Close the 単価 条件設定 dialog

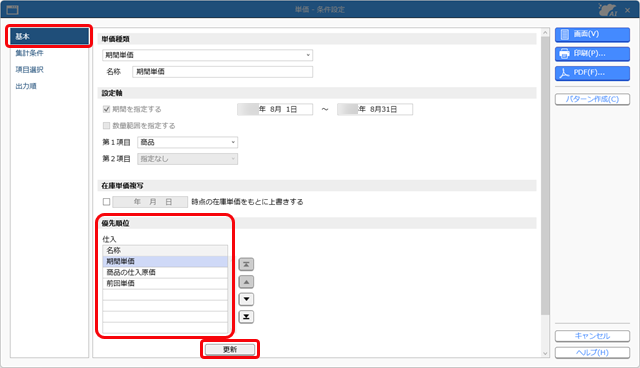coord(627,10)
